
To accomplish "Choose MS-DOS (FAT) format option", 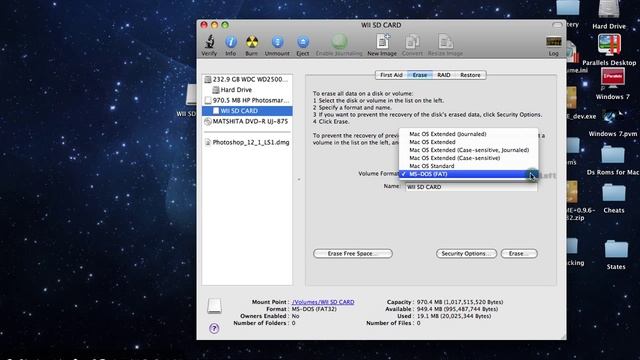I will 469,174.
